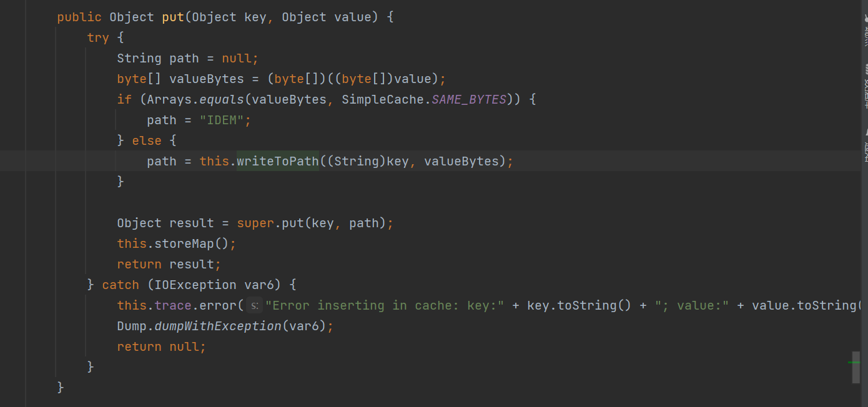This screenshot has height=407, width=868.
Task: Click inside the "IDEM" string literal
Action: point(222,120)
